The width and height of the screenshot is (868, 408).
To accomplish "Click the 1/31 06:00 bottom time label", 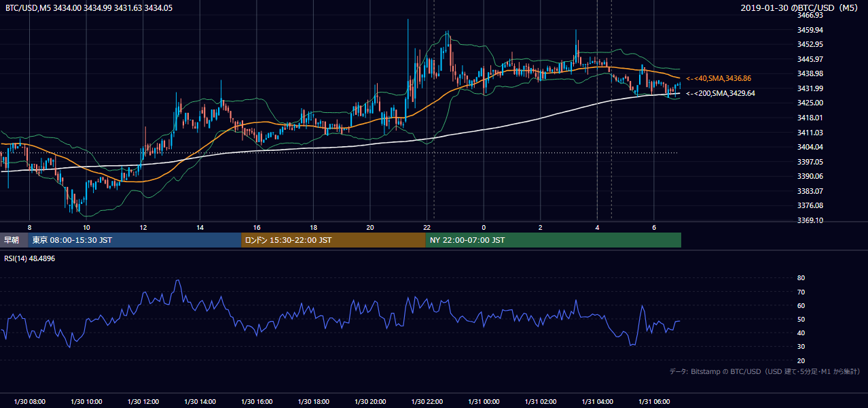I will click(654, 402).
